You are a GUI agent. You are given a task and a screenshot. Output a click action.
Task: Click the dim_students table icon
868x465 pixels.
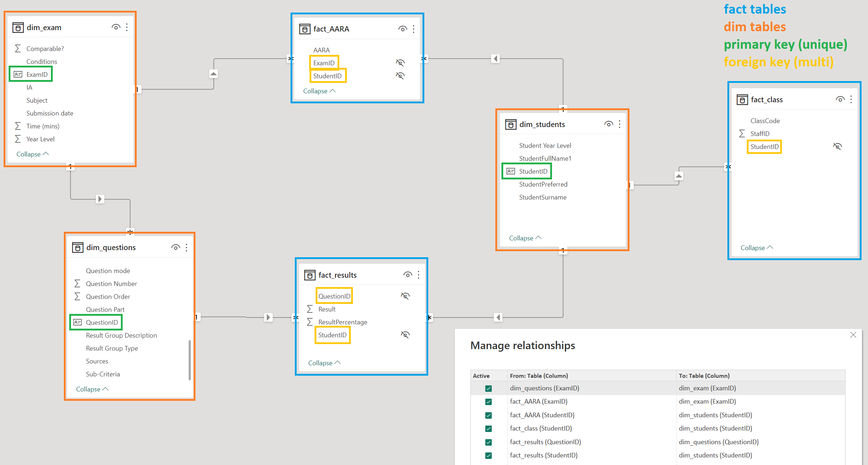point(511,125)
